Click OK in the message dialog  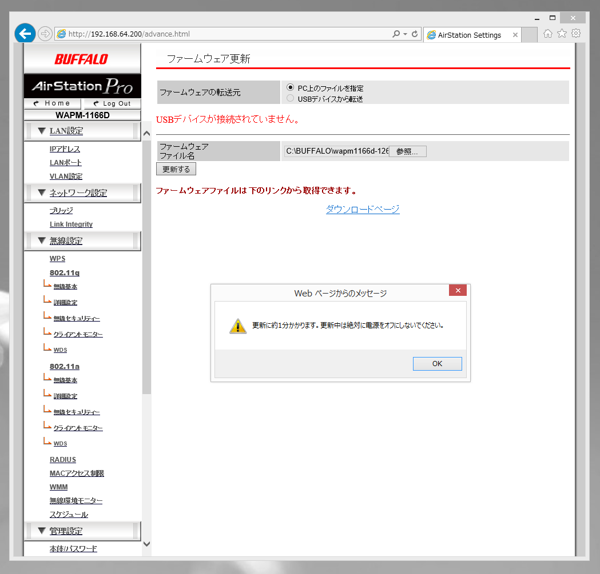pyautogui.click(x=437, y=364)
